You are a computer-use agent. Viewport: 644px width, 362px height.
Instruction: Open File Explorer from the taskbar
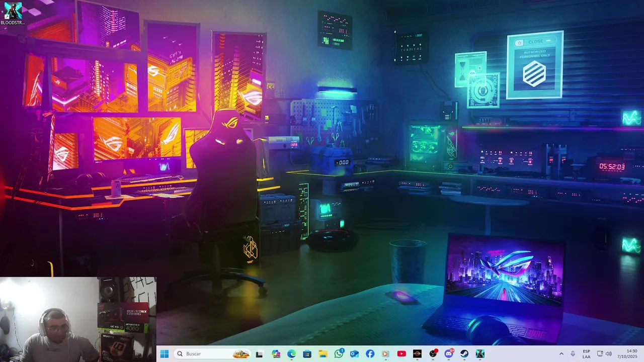323,354
